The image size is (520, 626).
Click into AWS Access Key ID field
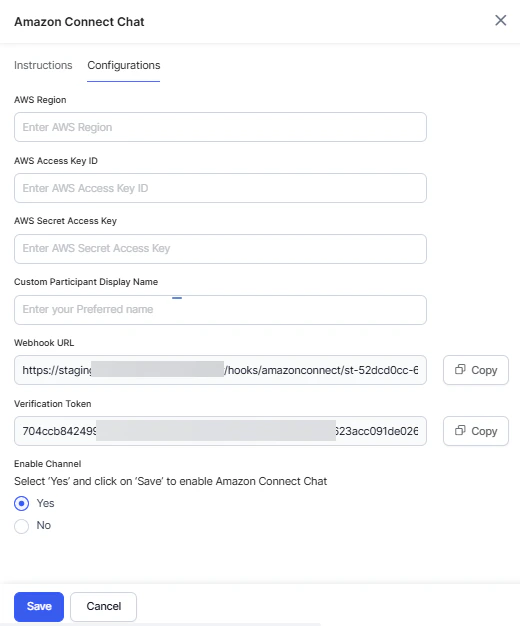pyautogui.click(x=220, y=188)
